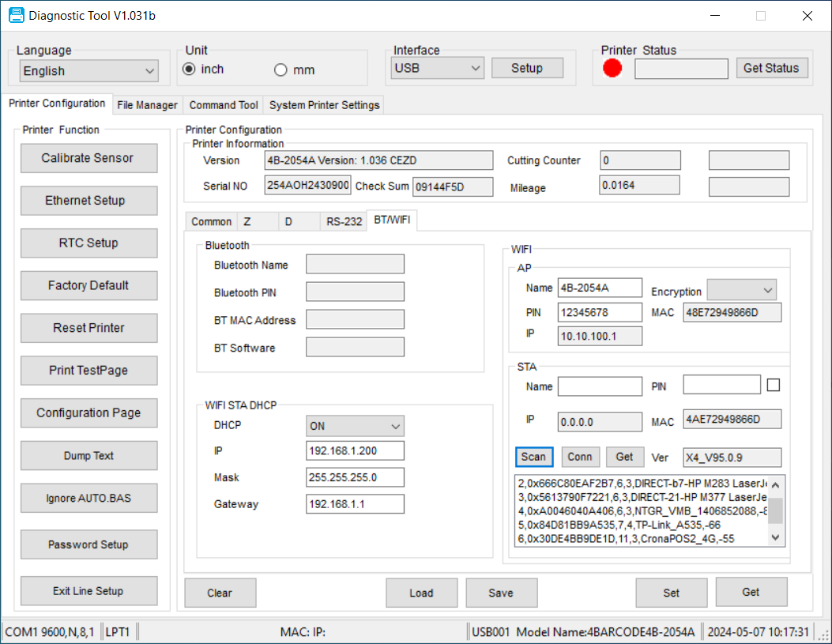Viewport: 832px width, 644px height.
Task: Expand the Interface USB dropdown
Action: 437,68
